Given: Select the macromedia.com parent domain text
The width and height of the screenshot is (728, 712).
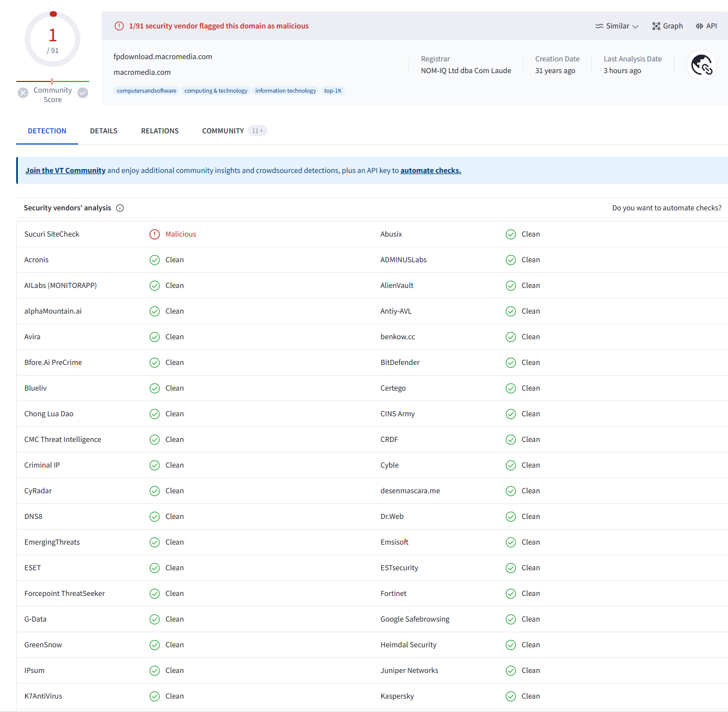Looking at the screenshot, I should pyautogui.click(x=142, y=73).
